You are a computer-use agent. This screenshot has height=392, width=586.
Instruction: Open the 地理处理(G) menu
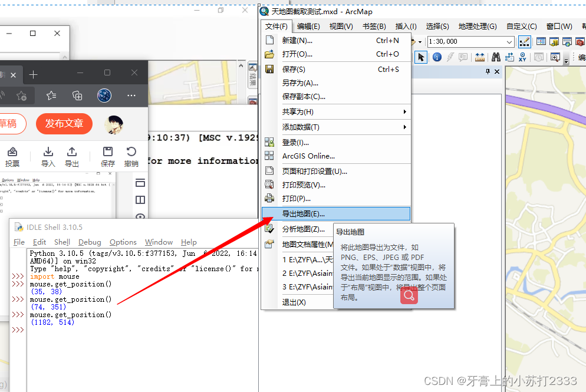tap(478, 26)
